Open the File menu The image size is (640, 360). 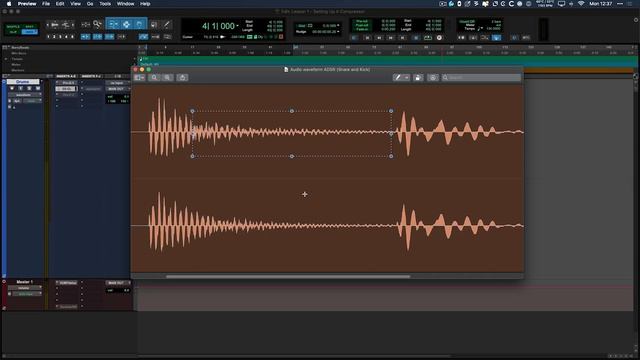[x=46, y=4]
